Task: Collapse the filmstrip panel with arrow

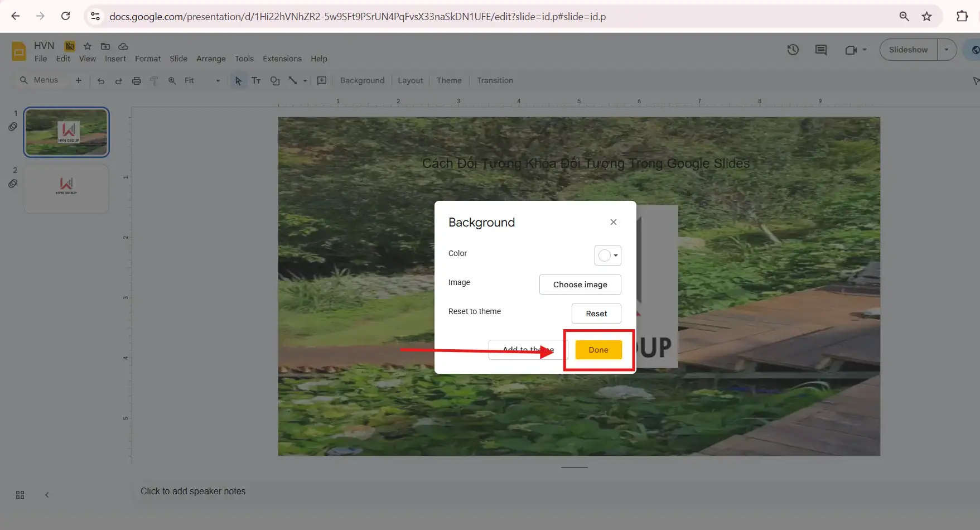Action: click(x=47, y=495)
